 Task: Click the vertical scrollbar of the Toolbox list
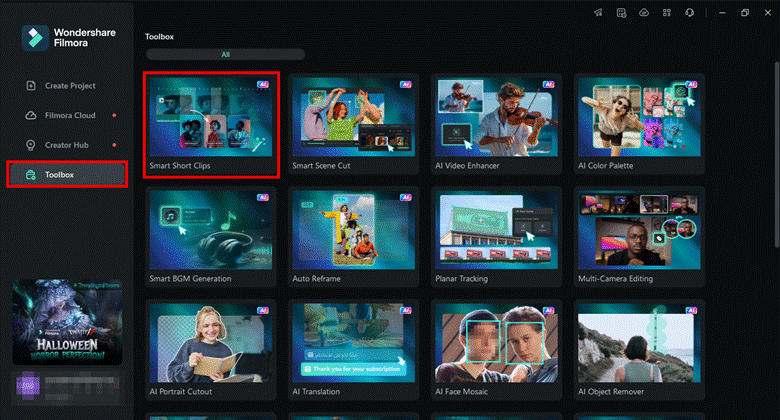777,154
